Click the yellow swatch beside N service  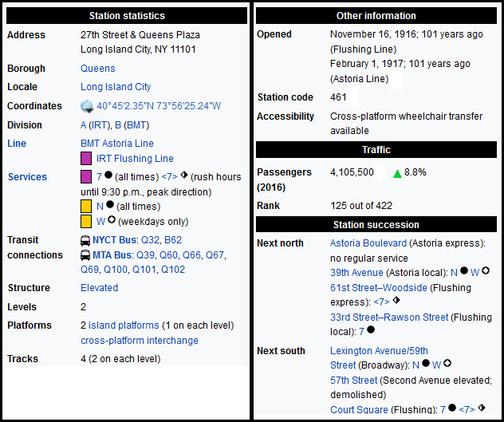click(x=86, y=207)
